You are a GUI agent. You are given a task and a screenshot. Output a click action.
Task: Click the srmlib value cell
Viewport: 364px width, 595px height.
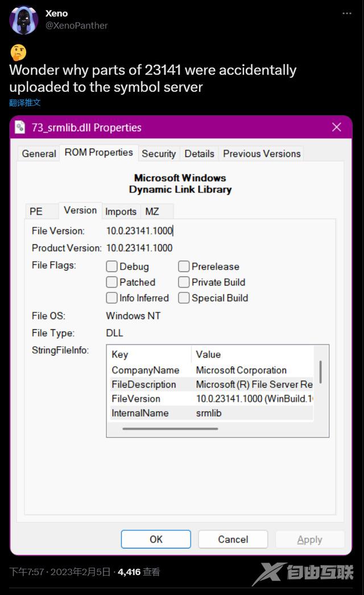click(x=209, y=413)
